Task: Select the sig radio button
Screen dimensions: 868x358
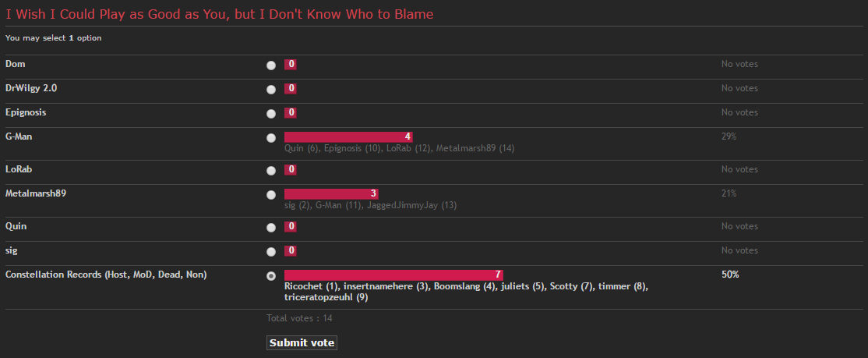Action: click(x=270, y=252)
